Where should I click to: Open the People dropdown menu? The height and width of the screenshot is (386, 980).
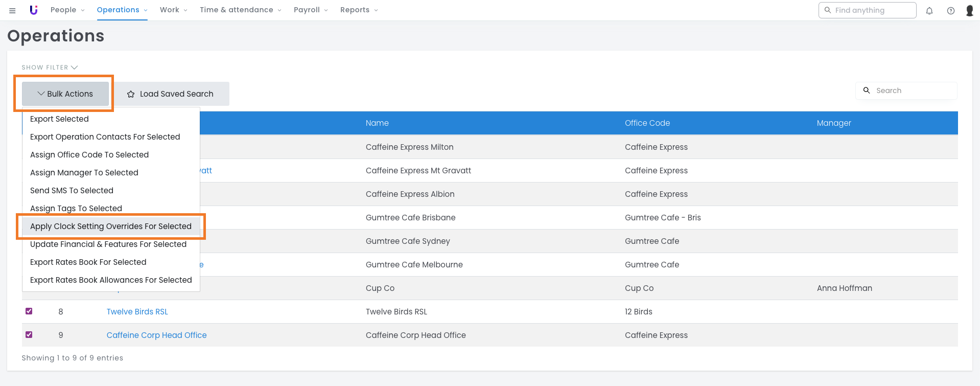[x=67, y=10]
